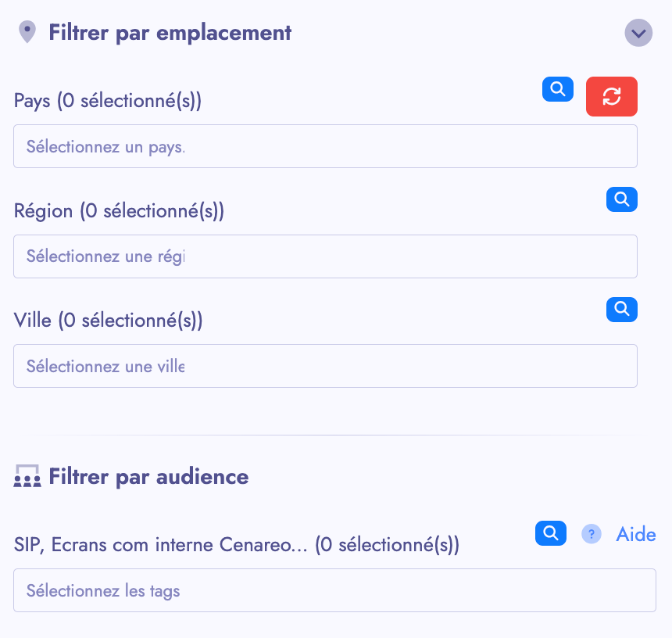This screenshot has height=638, width=672.
Task: Click the audience tags search icon
Action: [x=551, y=534]
